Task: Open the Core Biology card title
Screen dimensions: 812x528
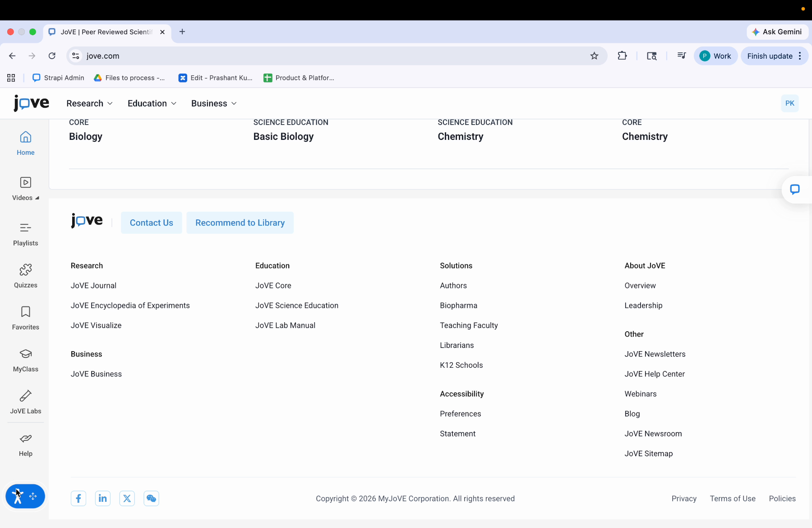Action: 86,137
